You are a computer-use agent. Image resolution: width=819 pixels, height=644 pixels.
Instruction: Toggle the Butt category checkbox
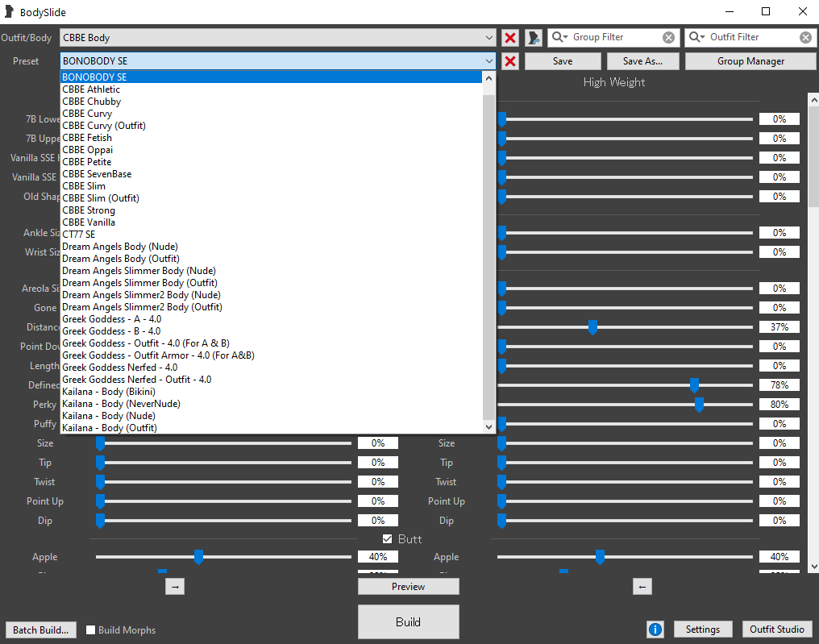tap(387, 539)
